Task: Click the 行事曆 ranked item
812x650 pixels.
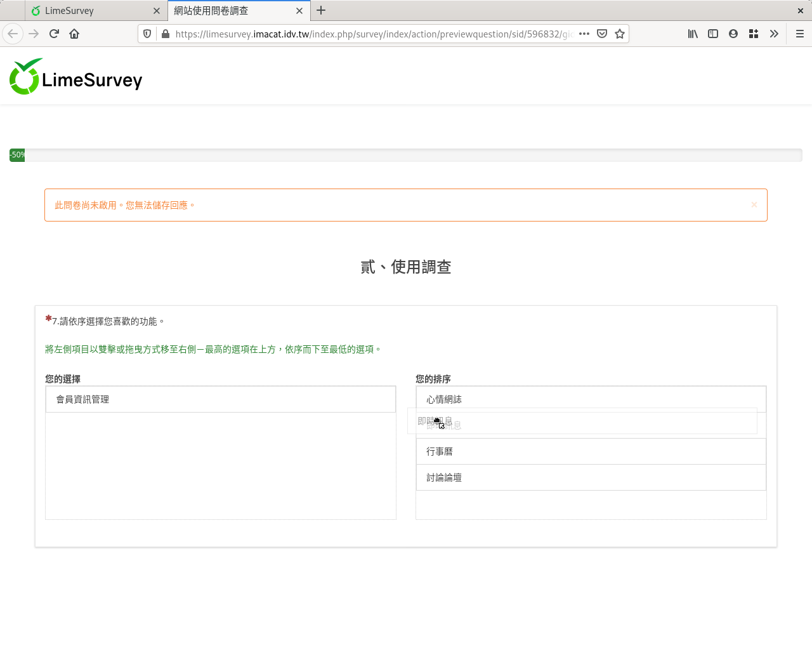Action: click(591, 451)
